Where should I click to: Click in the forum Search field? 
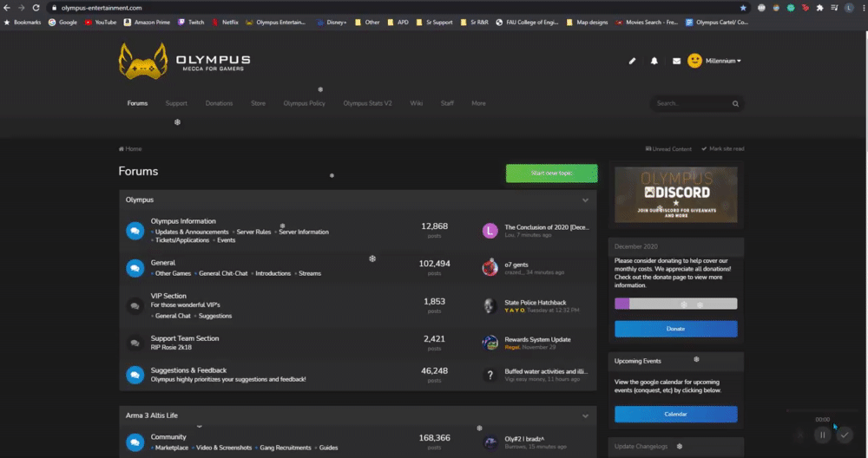pyautogui.click(x=692, y=103)
